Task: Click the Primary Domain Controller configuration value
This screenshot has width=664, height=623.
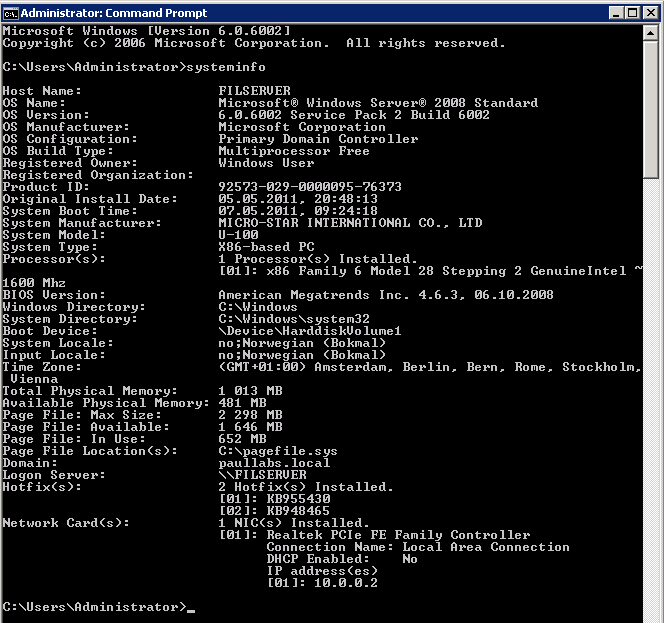Action: (x=318, y=139)
